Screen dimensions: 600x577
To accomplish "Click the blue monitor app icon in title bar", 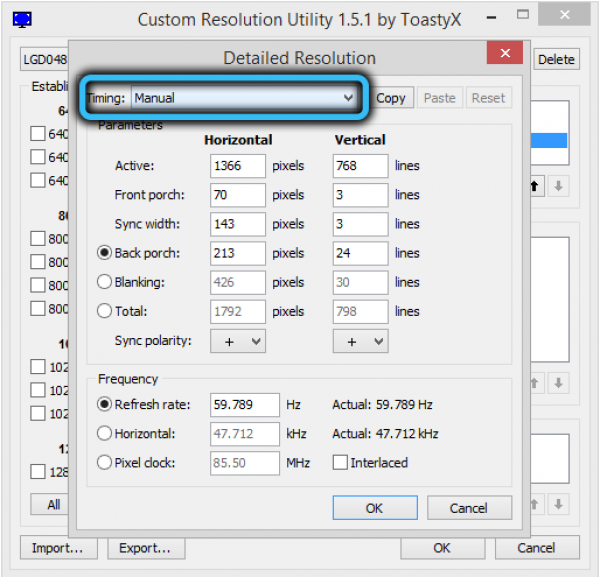I will [22, 19].
